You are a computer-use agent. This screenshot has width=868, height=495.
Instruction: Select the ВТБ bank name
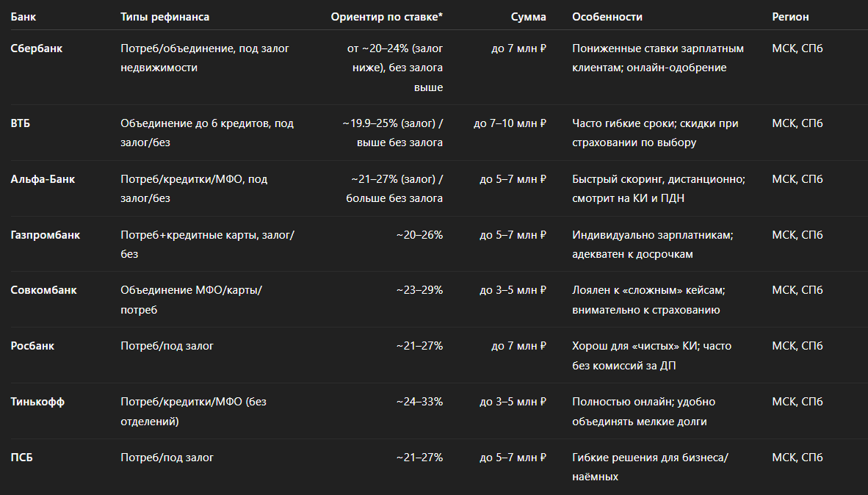click(21, 123)
